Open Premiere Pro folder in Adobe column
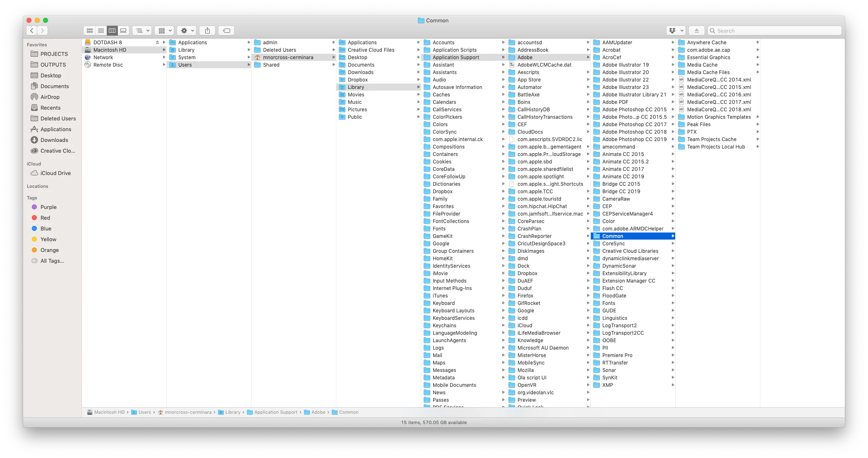 tap(617, 355)
